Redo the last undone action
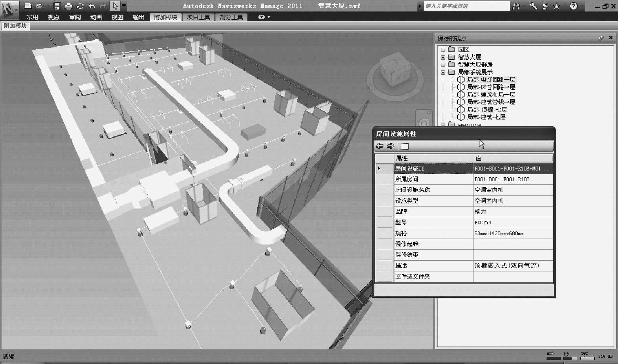The height and width of the screenshot is (364, 618). coord(103,6)
